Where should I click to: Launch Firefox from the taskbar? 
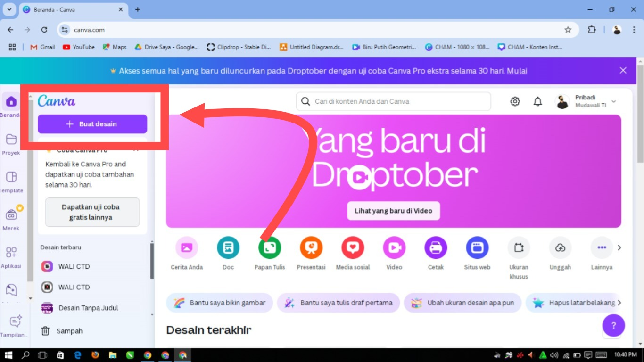tap(95, 355)
